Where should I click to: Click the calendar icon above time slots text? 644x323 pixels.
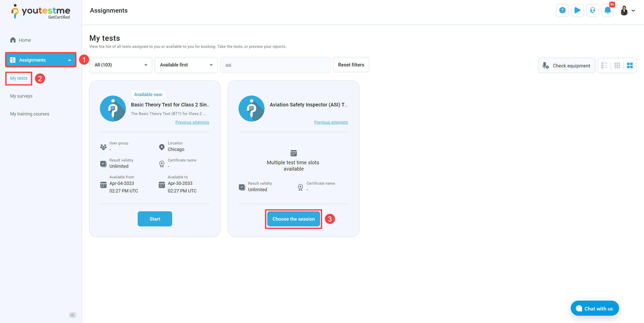coord(294,153)
